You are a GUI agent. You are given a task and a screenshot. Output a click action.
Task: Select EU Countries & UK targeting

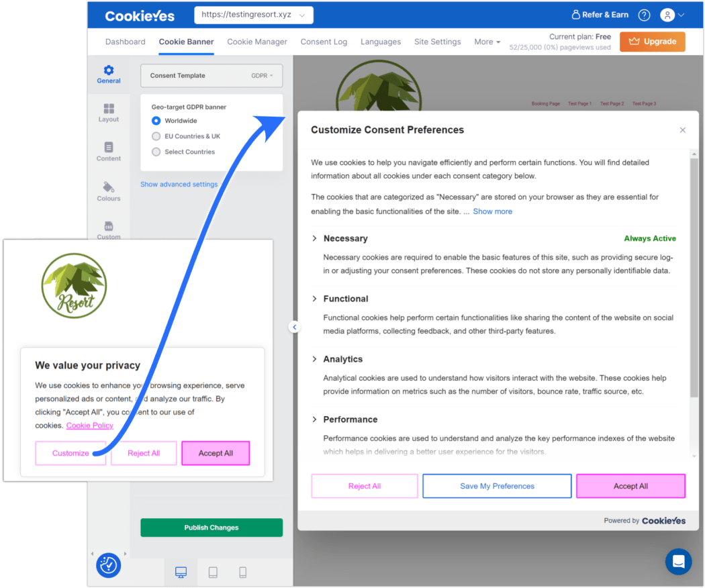pos(156,136)
